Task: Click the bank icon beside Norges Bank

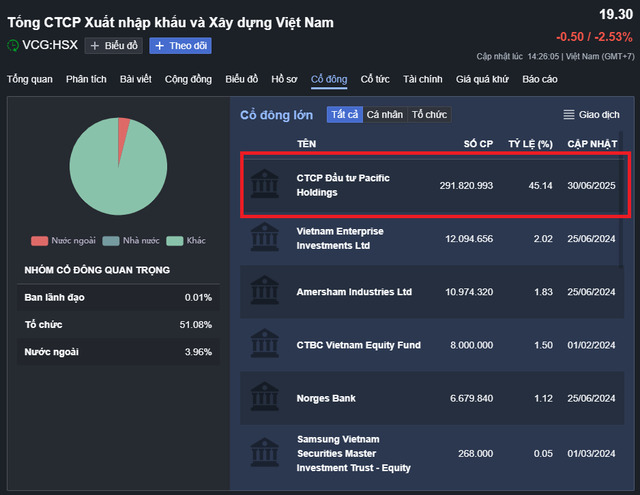Action: (265, 398)
